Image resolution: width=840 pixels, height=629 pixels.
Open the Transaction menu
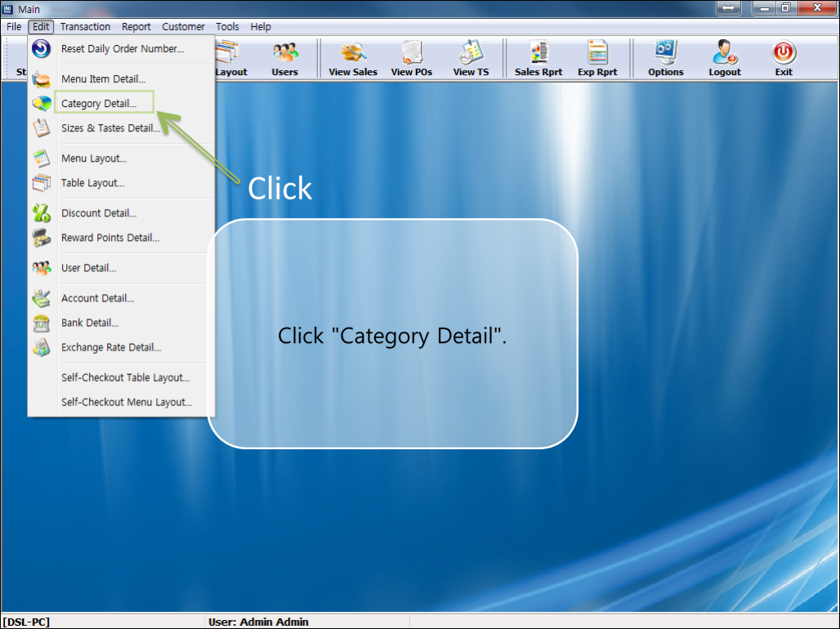pyautogui.click(x=85, y=26)
